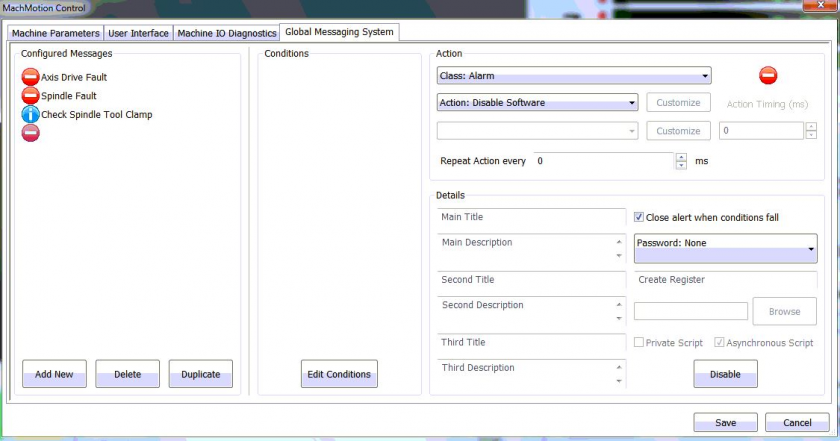The width and height of the screenshot is (840, 441).
Task: Click the Repeat Action every value field
Action: (x=604, y=161)
